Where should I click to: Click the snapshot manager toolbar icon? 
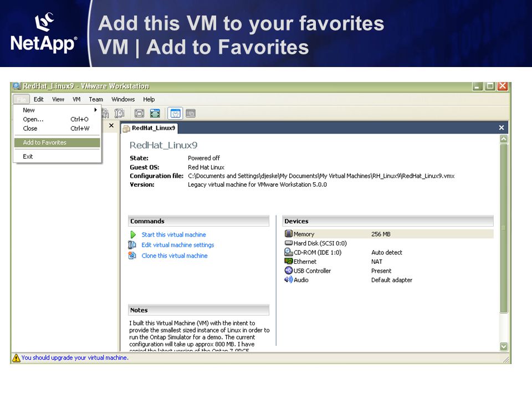(119, 113)
